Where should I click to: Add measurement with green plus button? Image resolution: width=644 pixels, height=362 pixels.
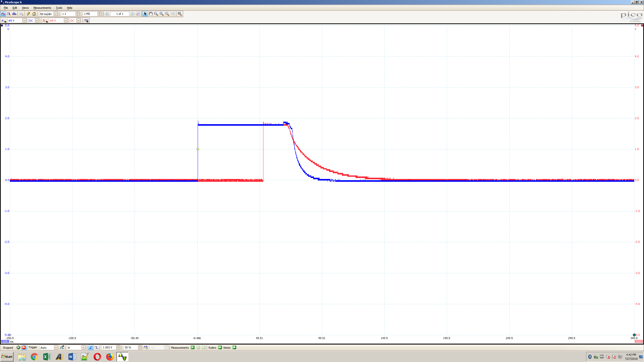pos(192,347)
